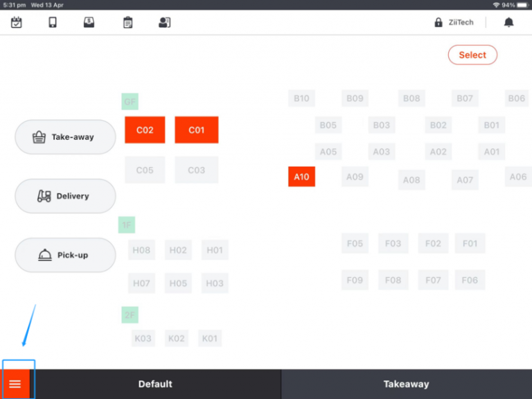Image resolution: width=532 pixels, height=399 pixels.
Task: Switch to the Default tab
Action: [x=155, y=384]
